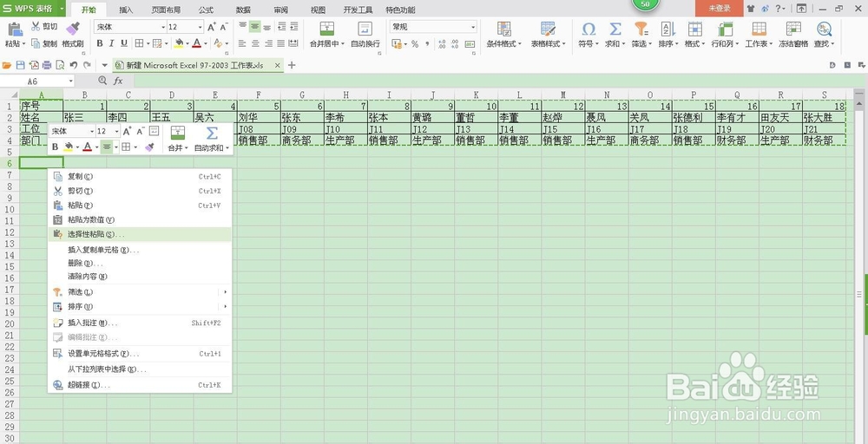This screenshot has width=868, height=444.
Task: Click the fx insert function icon
Action: (118, 81)
